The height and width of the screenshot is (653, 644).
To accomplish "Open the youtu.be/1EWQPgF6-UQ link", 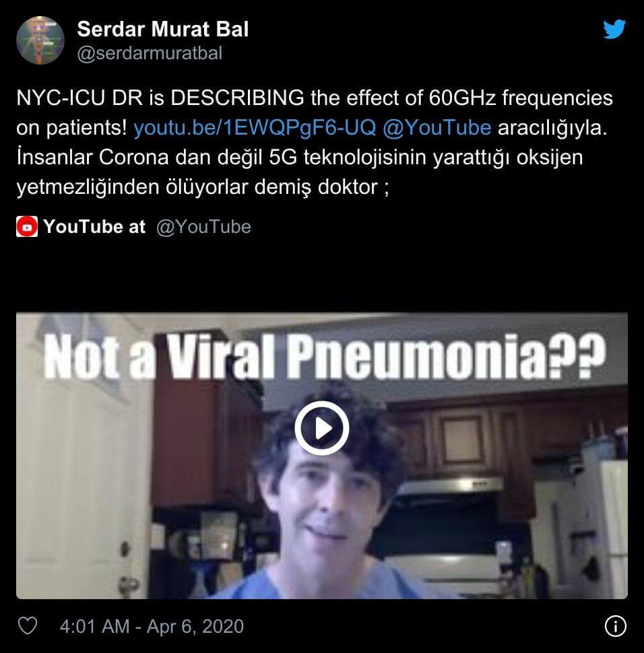I will (255, 127).
